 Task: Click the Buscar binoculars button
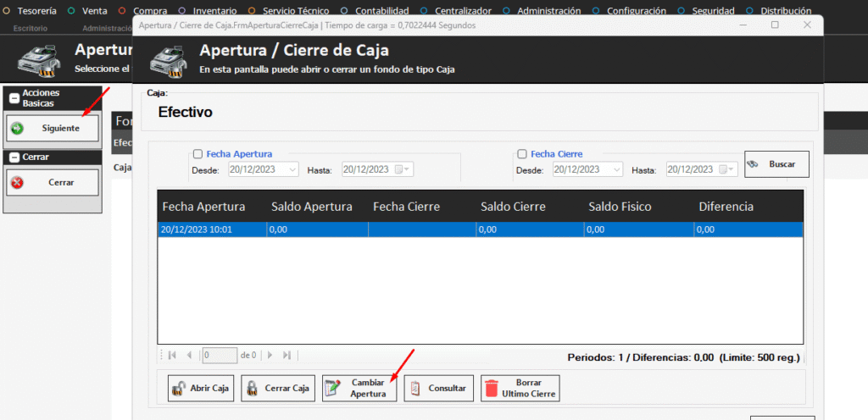click(776, 164)
